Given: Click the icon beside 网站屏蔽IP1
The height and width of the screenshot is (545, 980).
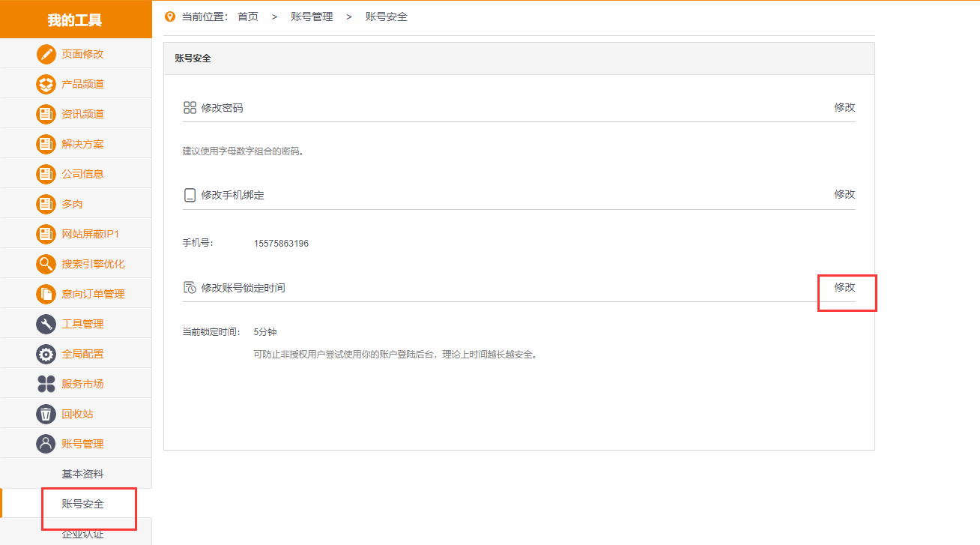Looking at the screenshot, I should click(x=46, y=234).
